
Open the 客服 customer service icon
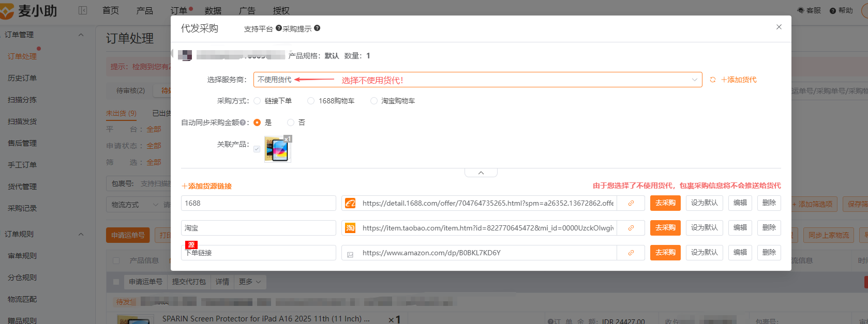[x=801, y=10]
